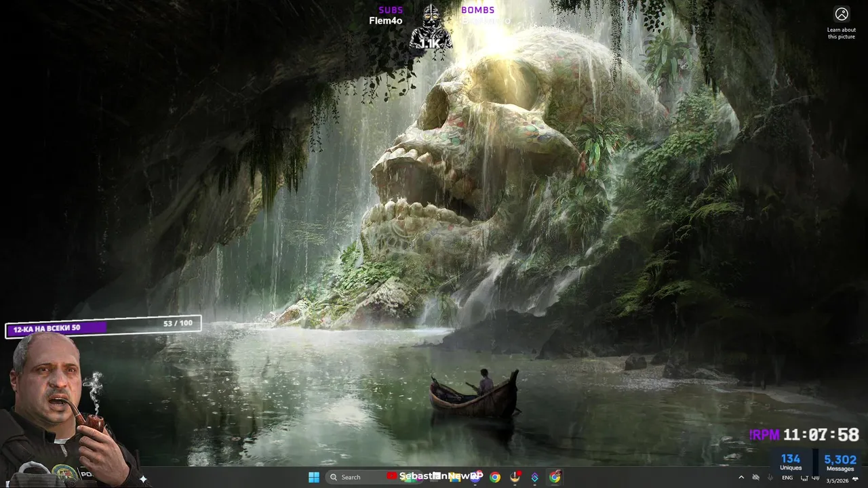This screenshot has width=868, height=488.
Task: Click the 'Flem4o' subscriber name
Action: (386, 20)
